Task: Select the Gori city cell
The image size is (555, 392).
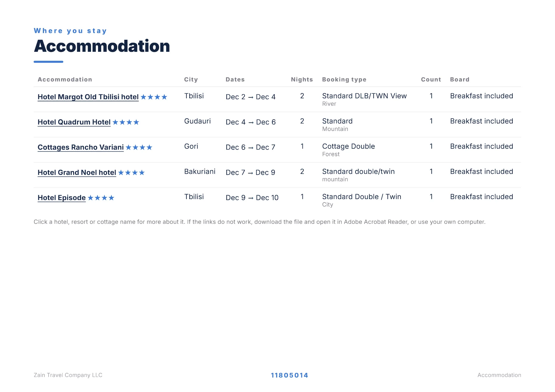Action: [x=191, y=146]
